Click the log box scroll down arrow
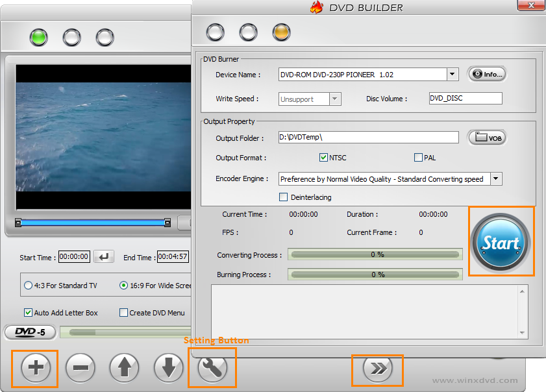The width and height of the screenshot is (546, 392). click(x=522, y=332)
